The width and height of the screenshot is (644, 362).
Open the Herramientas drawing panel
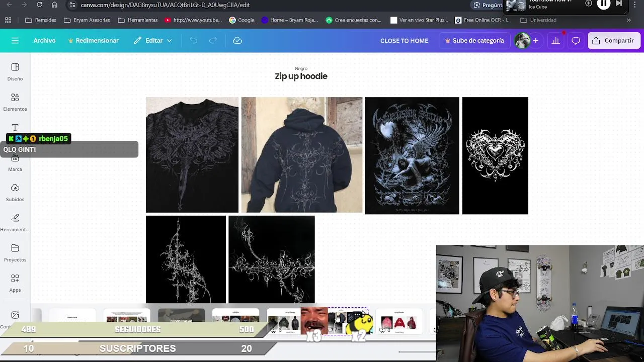tap(15, 223)
